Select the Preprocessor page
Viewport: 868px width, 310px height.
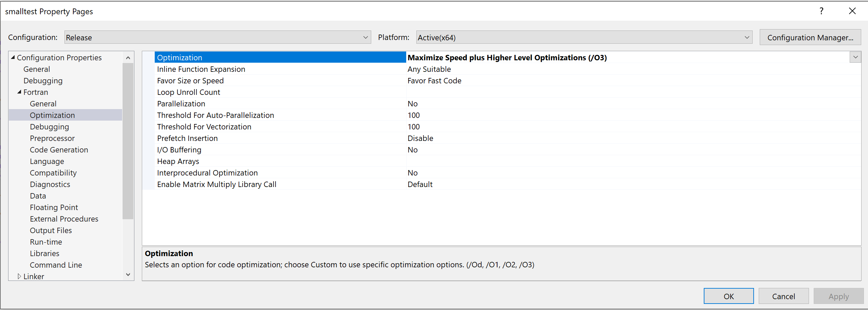coord(52,138)
